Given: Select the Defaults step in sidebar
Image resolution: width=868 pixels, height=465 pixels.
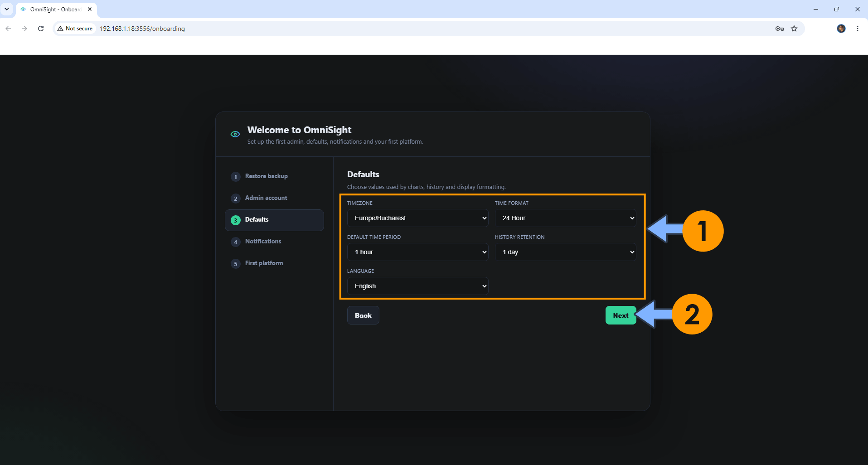Looking at the screenshot, I should tap(274, 220).
